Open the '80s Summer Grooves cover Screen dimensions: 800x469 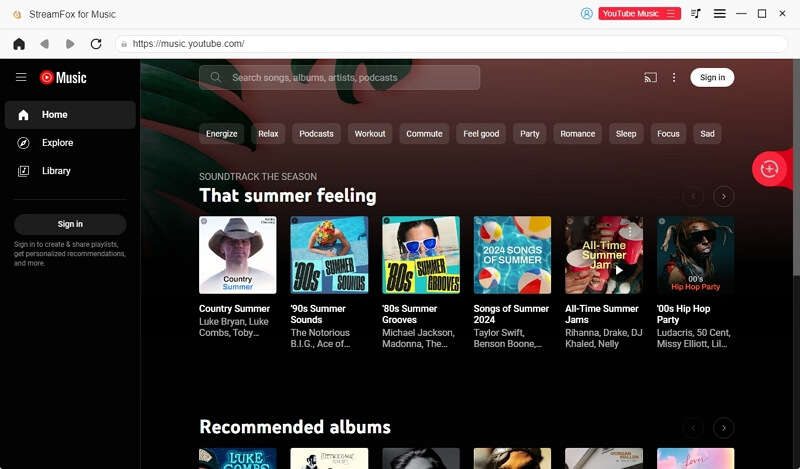click(421, 255)
